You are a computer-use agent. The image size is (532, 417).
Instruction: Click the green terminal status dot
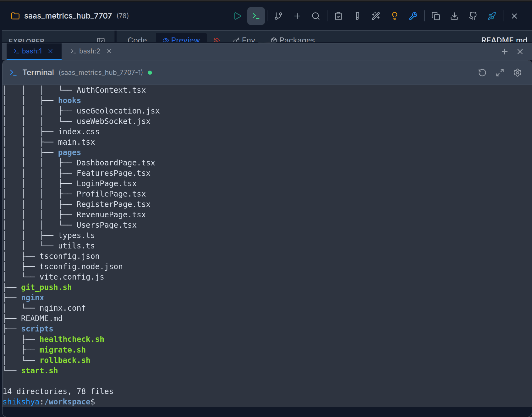pos(150,73)
